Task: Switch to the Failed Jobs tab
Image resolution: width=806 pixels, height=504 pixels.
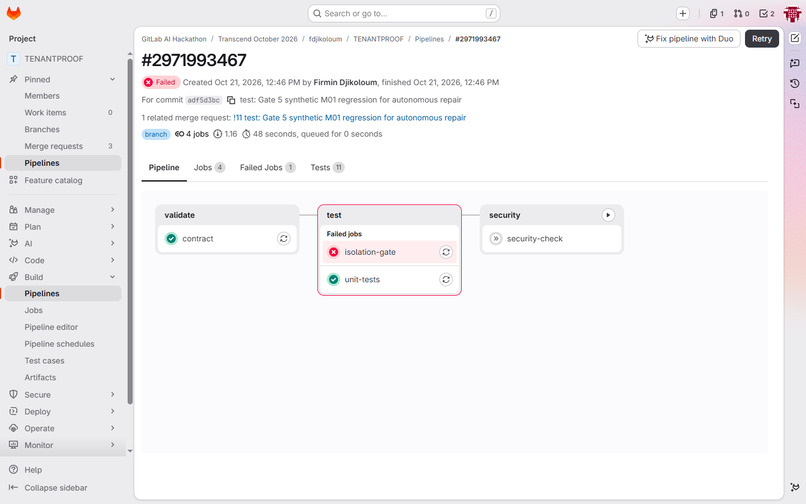Action: pos(267,168)
